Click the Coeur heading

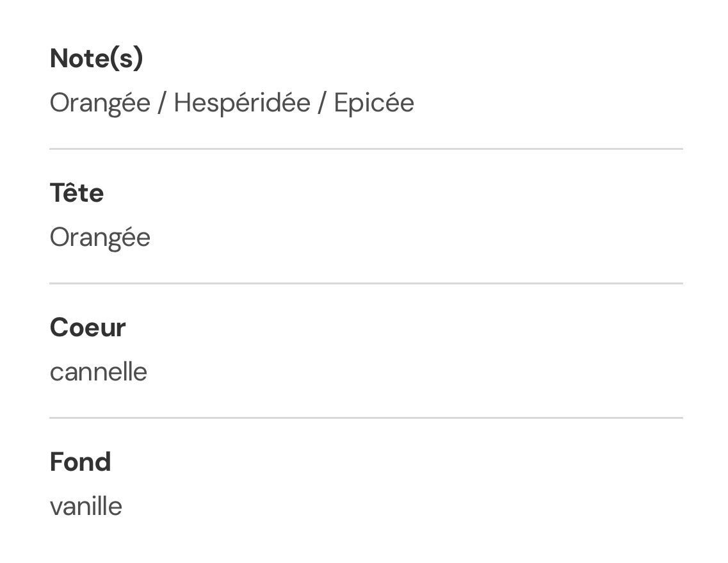coord(88,327)
